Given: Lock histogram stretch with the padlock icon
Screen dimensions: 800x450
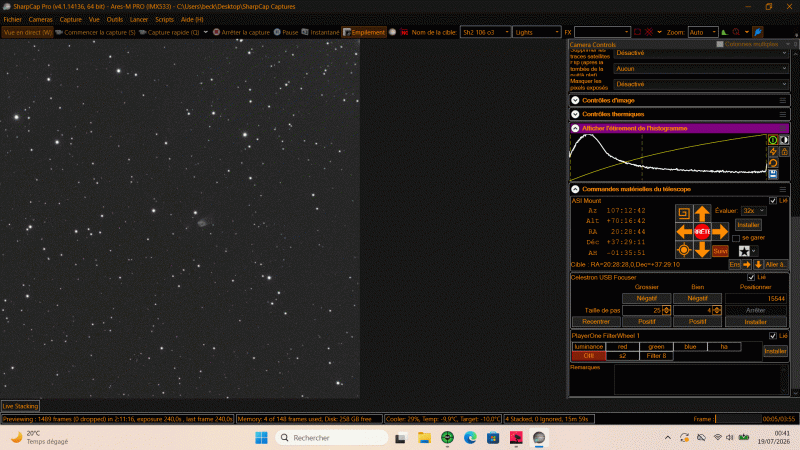Looking at the screenshot, I should (x=784, y=152).
